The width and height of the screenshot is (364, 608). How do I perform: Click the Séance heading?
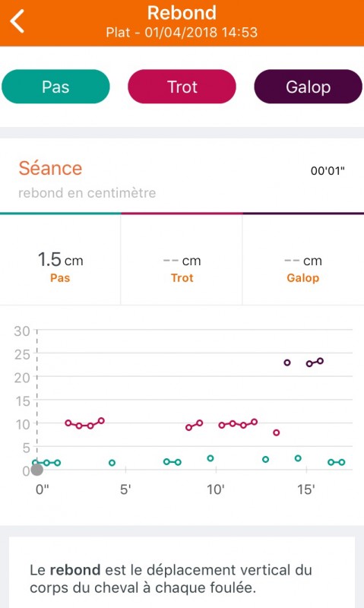click(x=50, y=168)
